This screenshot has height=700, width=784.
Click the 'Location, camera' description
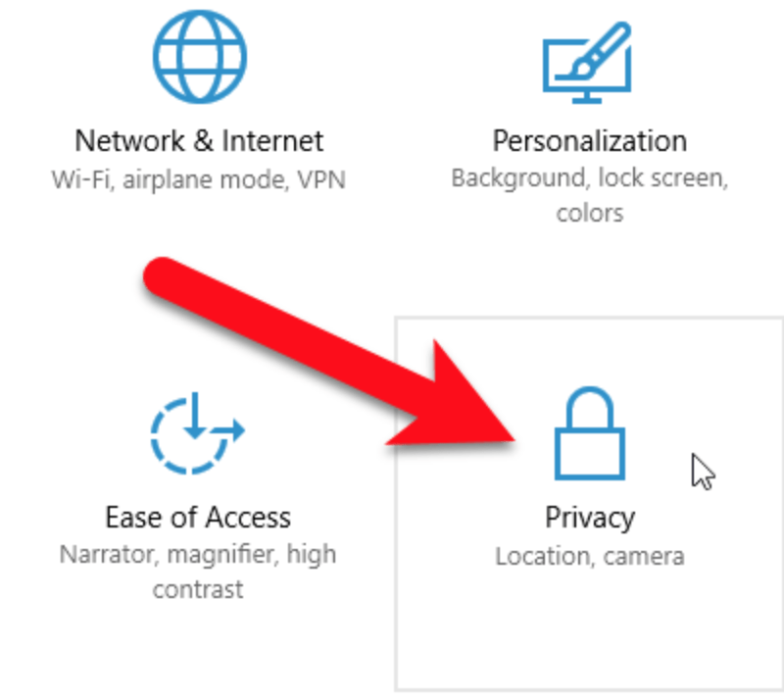590,557
